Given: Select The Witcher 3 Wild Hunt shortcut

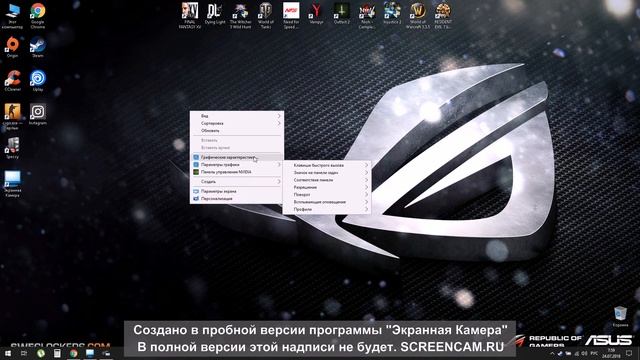Looking at the screenshot, I should coord(240,16).
